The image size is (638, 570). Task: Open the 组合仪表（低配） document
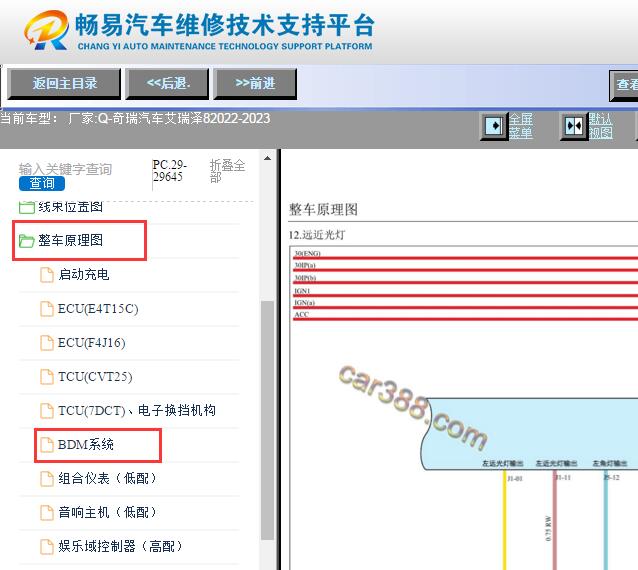(x=107, y=478)
